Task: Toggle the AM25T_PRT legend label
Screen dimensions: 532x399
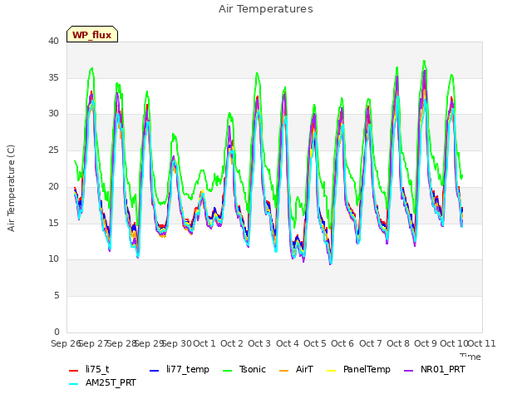Action: [111, 382]
